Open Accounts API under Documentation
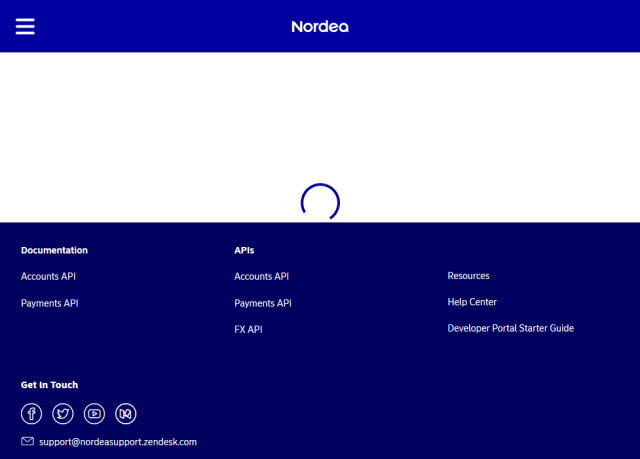 (48, 276)
